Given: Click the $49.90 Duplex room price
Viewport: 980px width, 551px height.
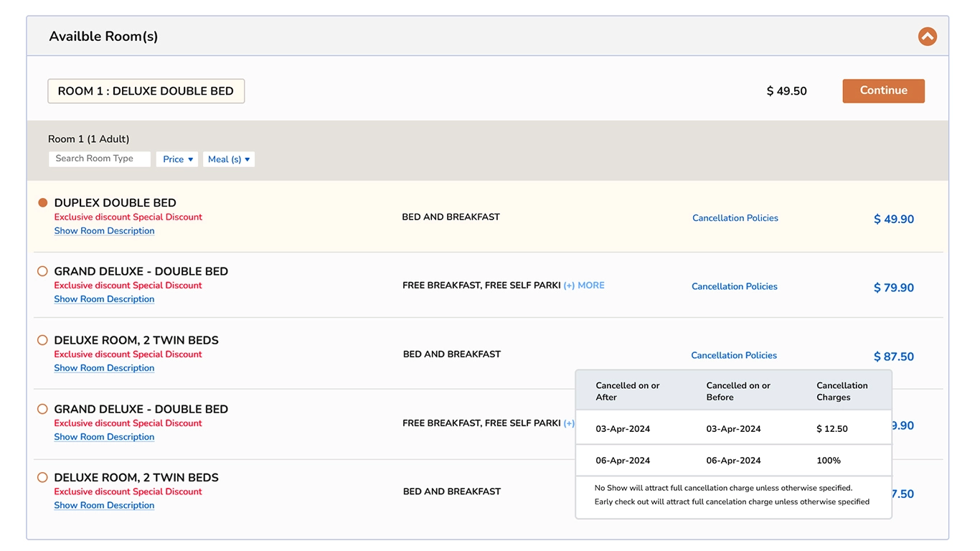Looking at the screenshot, I should click(893, 220).
